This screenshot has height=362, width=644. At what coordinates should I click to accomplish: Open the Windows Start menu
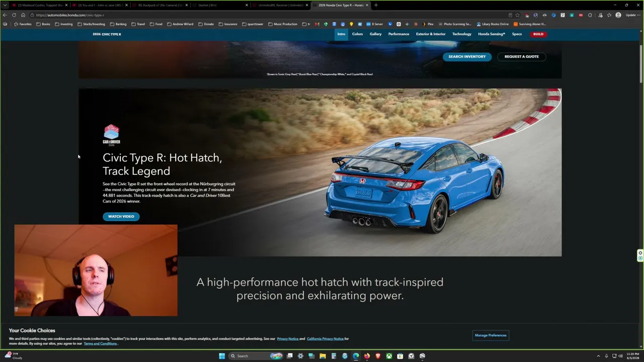click(x=222, y=356)
